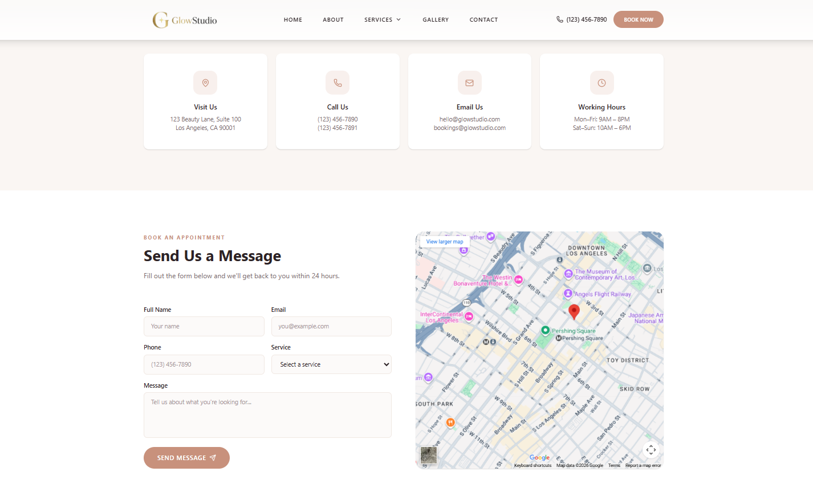
Task: Click the Angels Flight Railway marker
Action: pos(568,294)
